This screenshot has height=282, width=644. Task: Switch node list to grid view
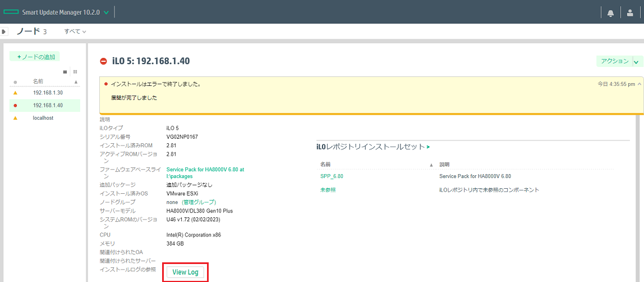pos(75,72)
